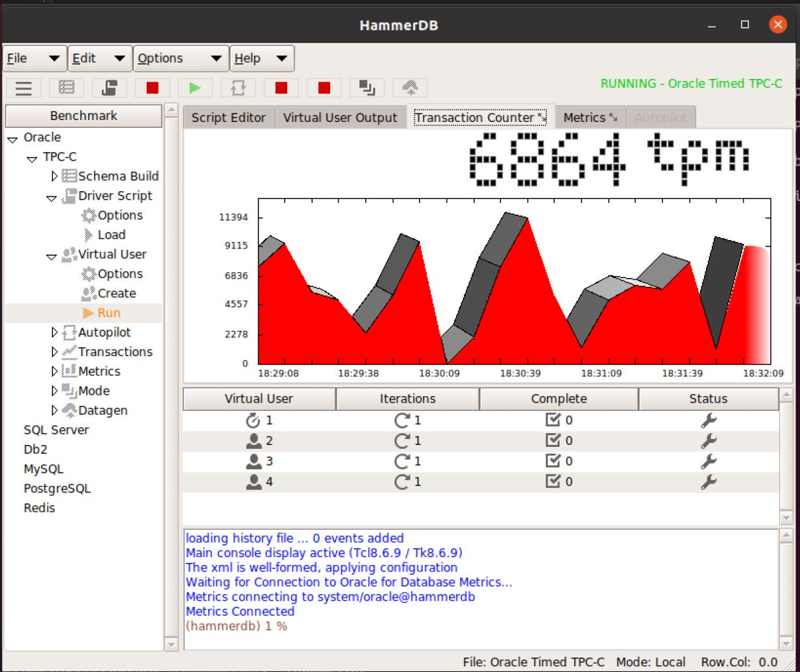The image size is (800, 672).
Task: Open the File menu
Action: (x=34, y=59)
